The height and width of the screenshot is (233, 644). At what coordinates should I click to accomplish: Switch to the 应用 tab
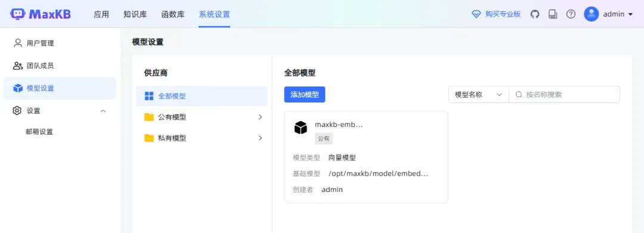(101, 14)
